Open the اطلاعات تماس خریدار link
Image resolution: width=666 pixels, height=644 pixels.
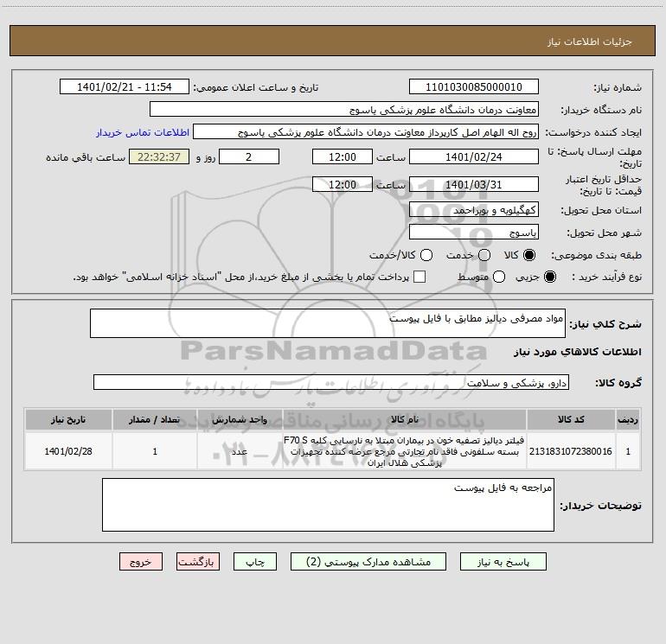pos(143,132)
